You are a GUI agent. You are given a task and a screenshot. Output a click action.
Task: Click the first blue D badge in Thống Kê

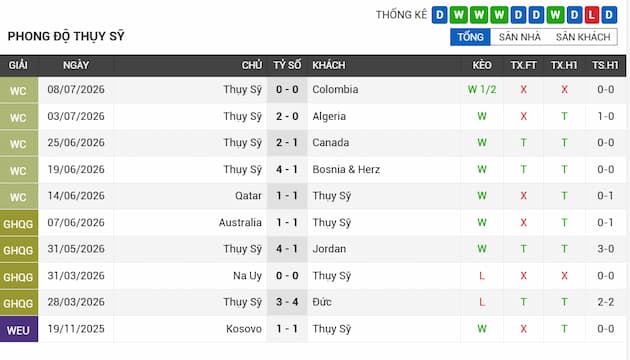[x=440, y=15]
